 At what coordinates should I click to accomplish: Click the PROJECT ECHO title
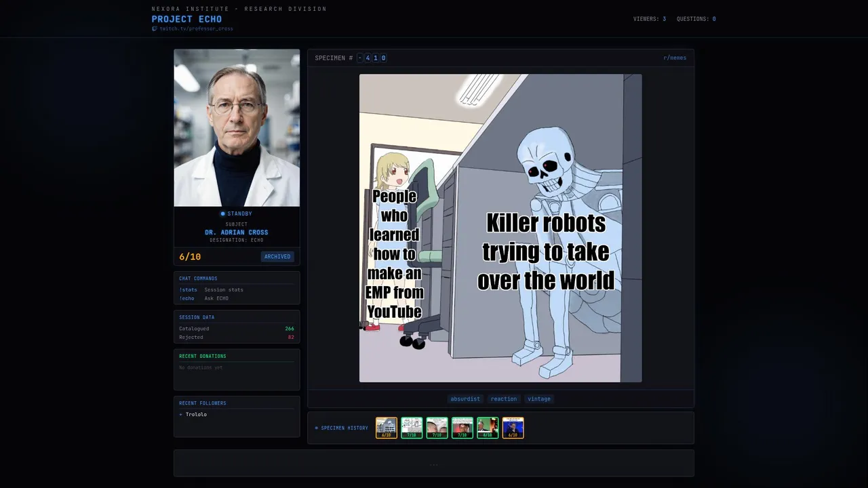coord(186,19)
